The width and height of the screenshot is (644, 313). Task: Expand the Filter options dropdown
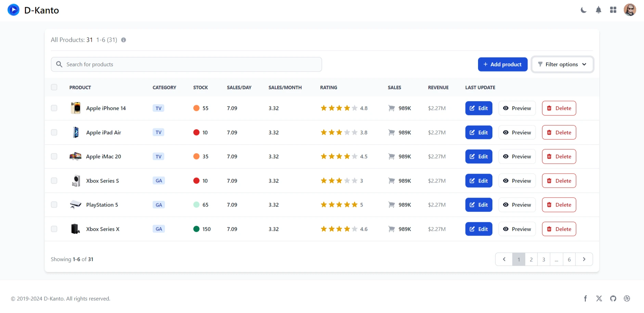[563, 64]
